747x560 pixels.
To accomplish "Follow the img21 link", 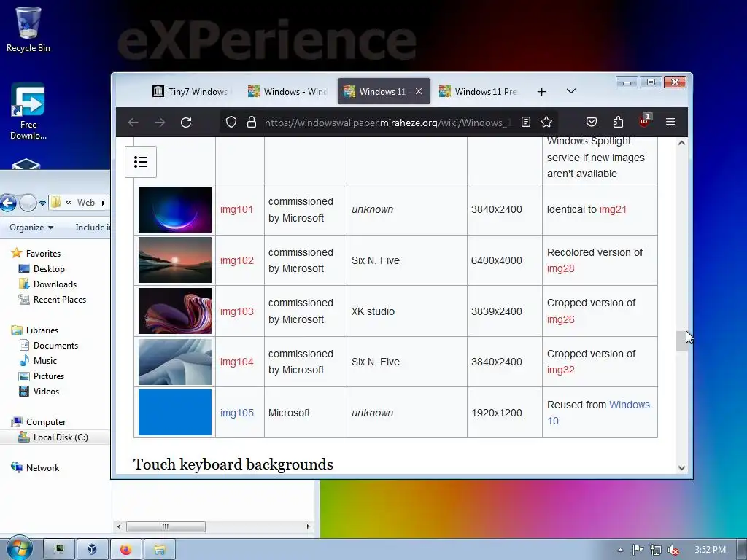I will pos(613,209).
